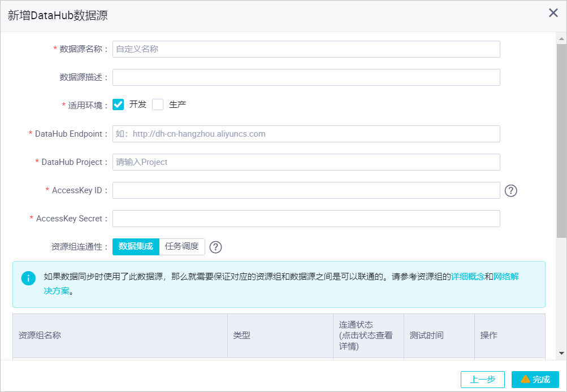Open the 资源组连通性 help icon
Screen dimensions: 567x392
[x=215, y=247]
